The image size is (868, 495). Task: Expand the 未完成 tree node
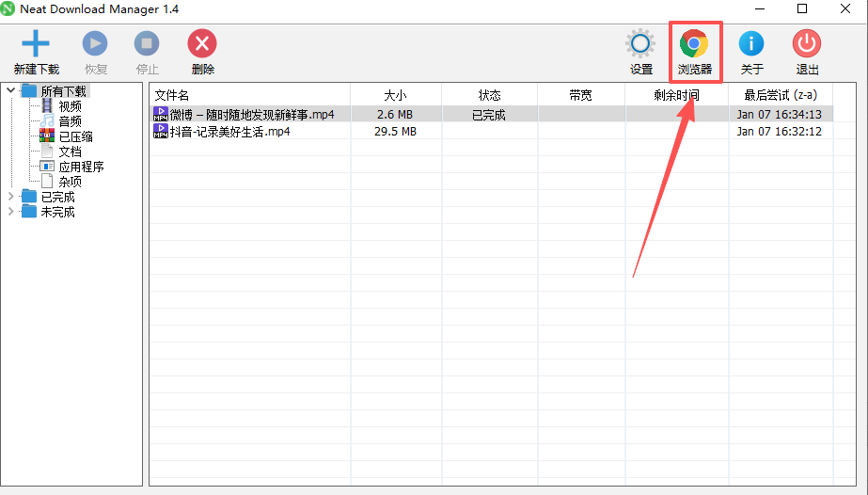(x=10, y=212)
